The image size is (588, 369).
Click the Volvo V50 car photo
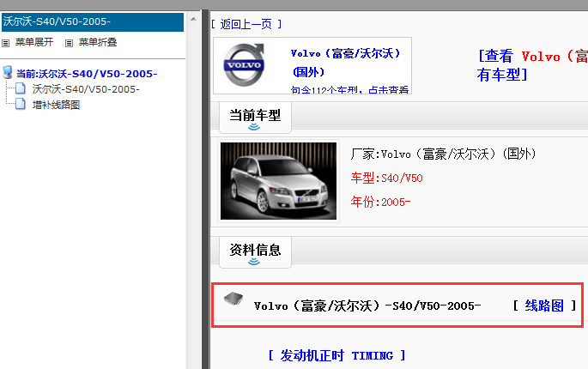(x=278, y=181)
